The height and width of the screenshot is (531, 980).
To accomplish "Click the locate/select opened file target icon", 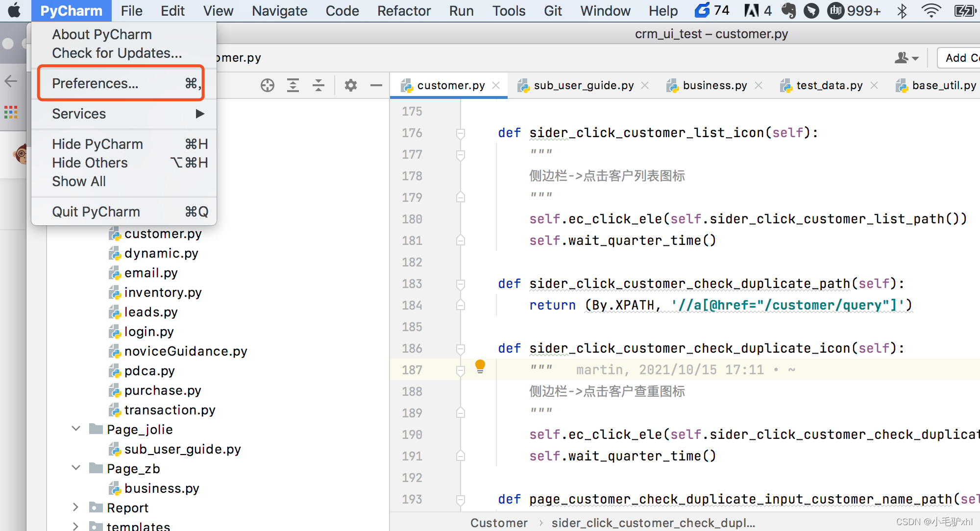I will point(268,85).
